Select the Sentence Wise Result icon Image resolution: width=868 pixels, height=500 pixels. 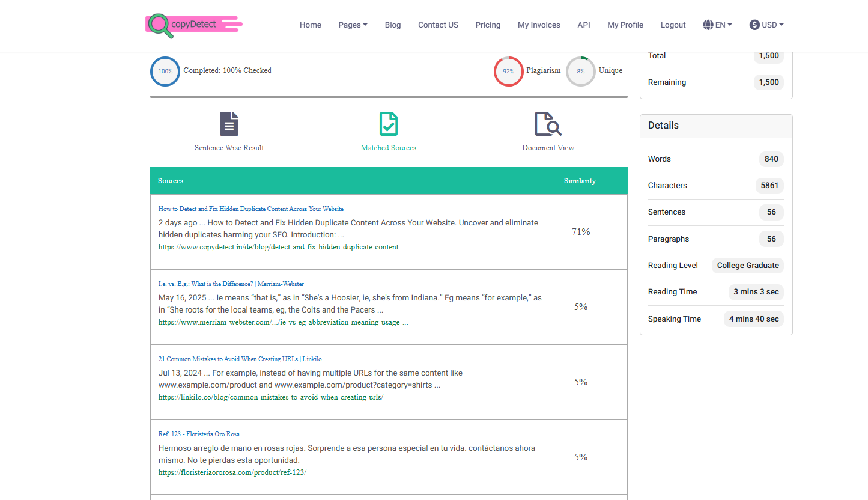pos(229,123)
